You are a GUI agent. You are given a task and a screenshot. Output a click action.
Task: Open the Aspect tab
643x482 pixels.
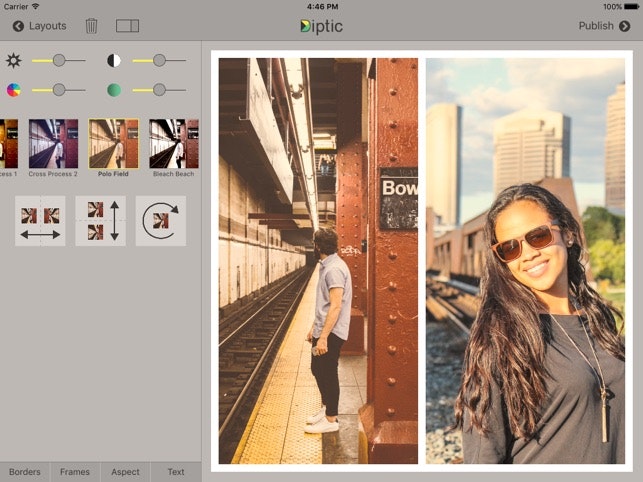tap(125, 472)
